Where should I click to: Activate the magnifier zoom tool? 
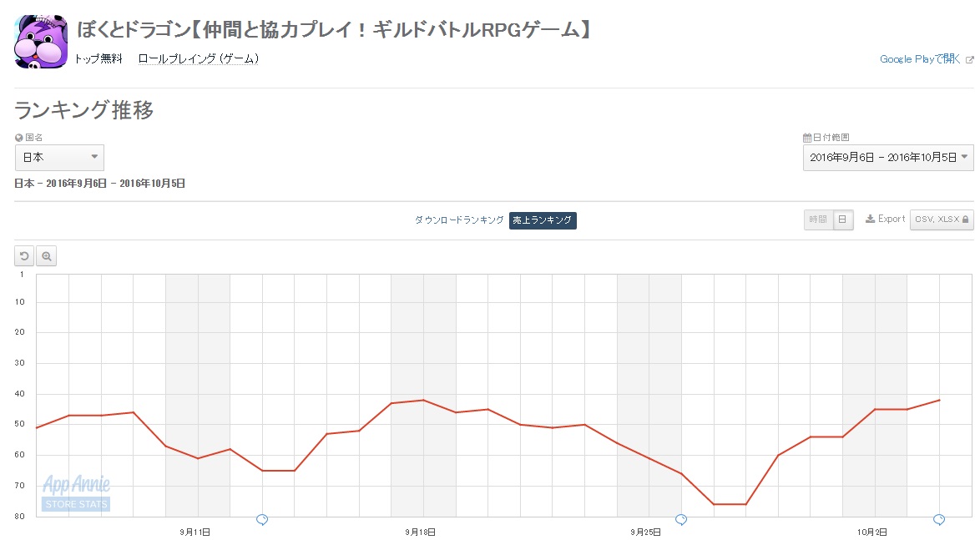46,256
